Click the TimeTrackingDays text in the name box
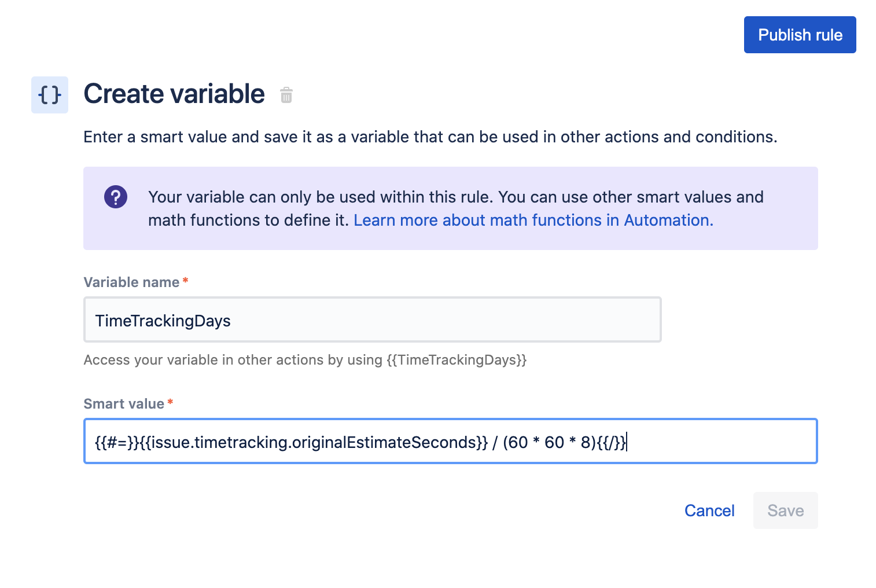The height and width of the screenshot is (588, 876). (163, 321)
